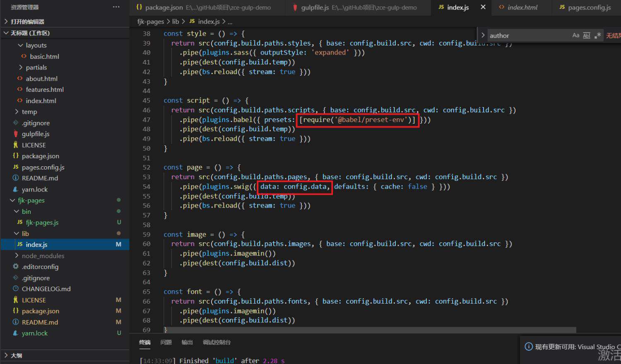Open upper package.json above pages.config.js
Viewport: 621px width, 364px height.
(40, 156)
